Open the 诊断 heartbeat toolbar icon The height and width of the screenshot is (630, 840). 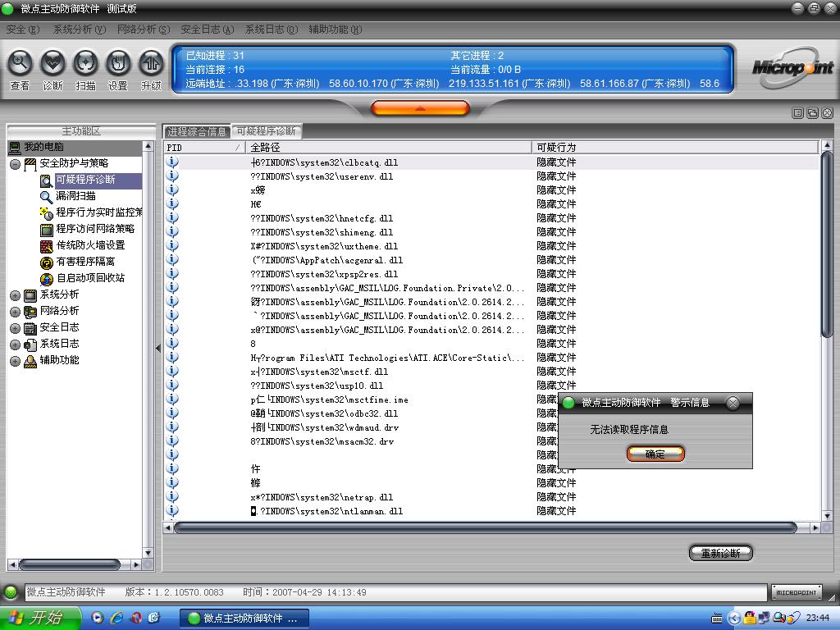coord(52,64)
